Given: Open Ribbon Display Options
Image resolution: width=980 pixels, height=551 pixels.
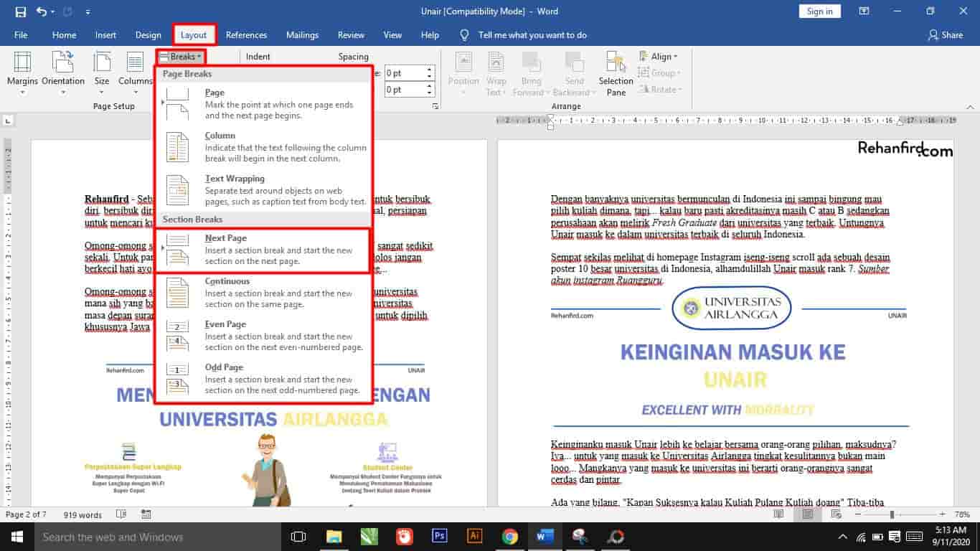Looking at the screenshot, I should (x=864, y=11).
